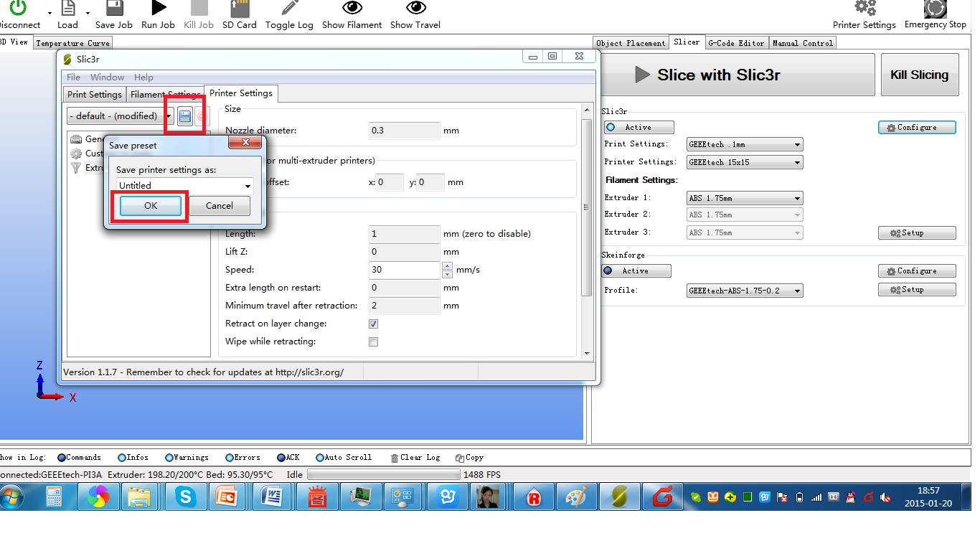980x551 pixels.
Task: Increase Speed with the stepper up arrow
Action: (x=448, y=266)
